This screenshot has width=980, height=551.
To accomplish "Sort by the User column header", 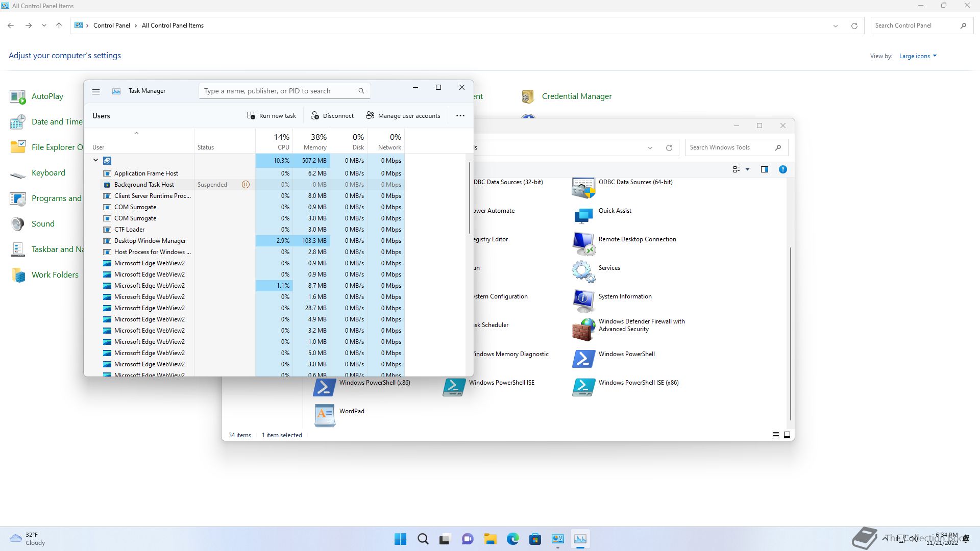I will pos(139,141).
